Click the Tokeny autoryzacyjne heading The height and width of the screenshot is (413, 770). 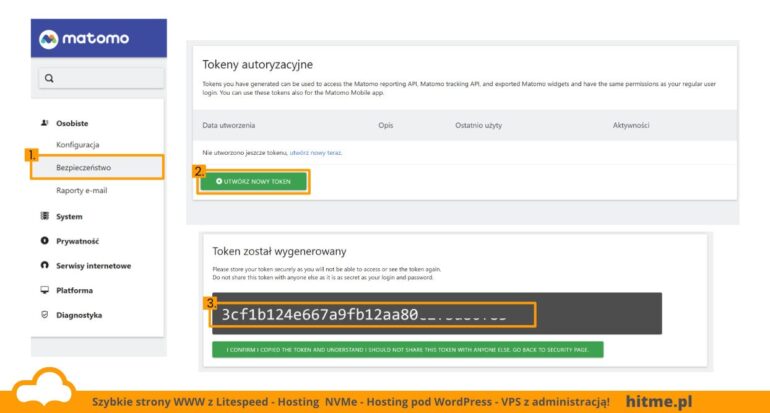(x=257, y=64)
